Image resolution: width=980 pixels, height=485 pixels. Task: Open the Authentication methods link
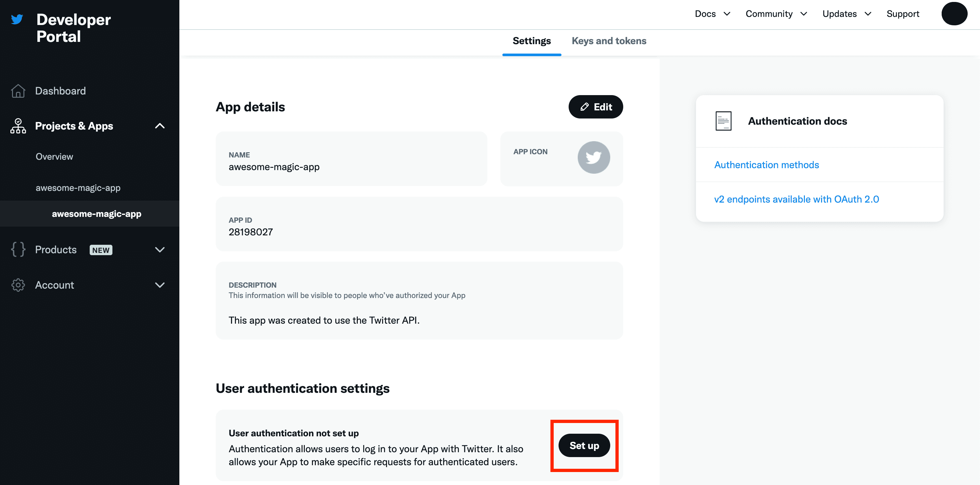(x=766, y=165)
